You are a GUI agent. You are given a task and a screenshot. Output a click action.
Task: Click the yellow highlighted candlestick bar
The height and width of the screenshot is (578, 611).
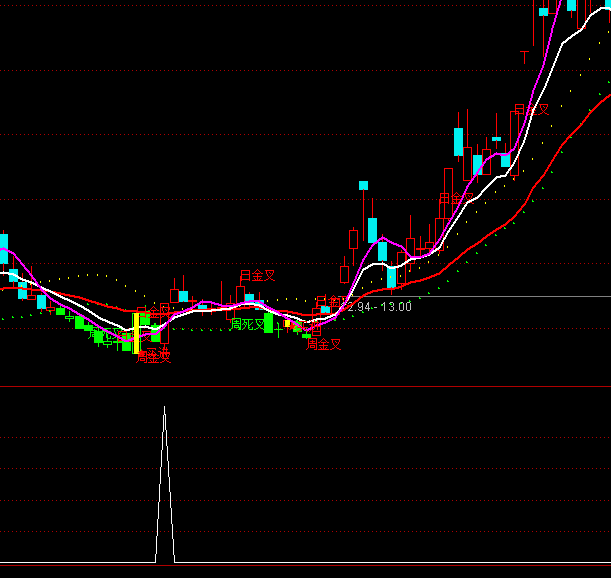click(x=136, y=333)
